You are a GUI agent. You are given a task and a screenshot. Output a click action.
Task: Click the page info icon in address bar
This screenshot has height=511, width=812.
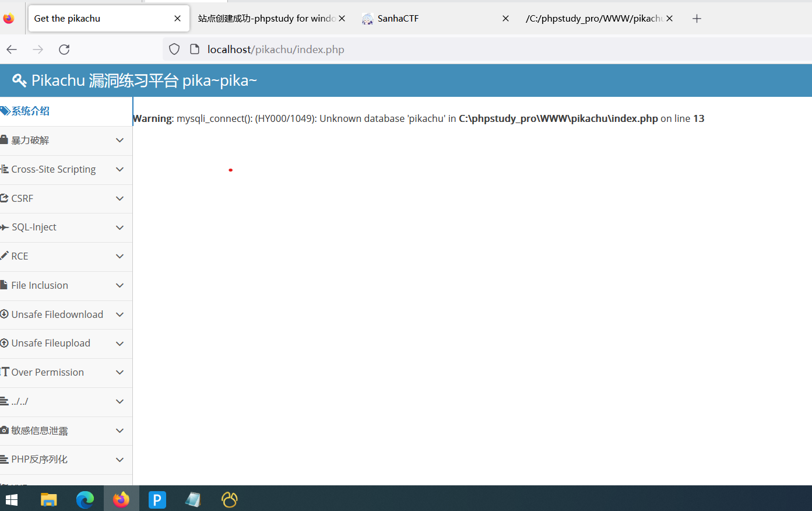(x=195, y=50)
